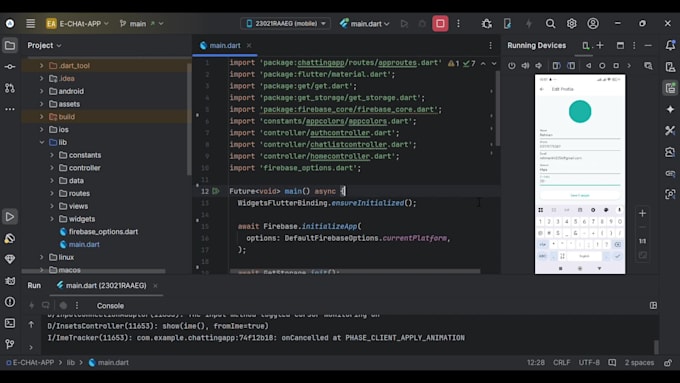This screenshot has width=680, height=383.
Task: Open Search Everywhere magnifier icon
Action: (x=550, y=23)
